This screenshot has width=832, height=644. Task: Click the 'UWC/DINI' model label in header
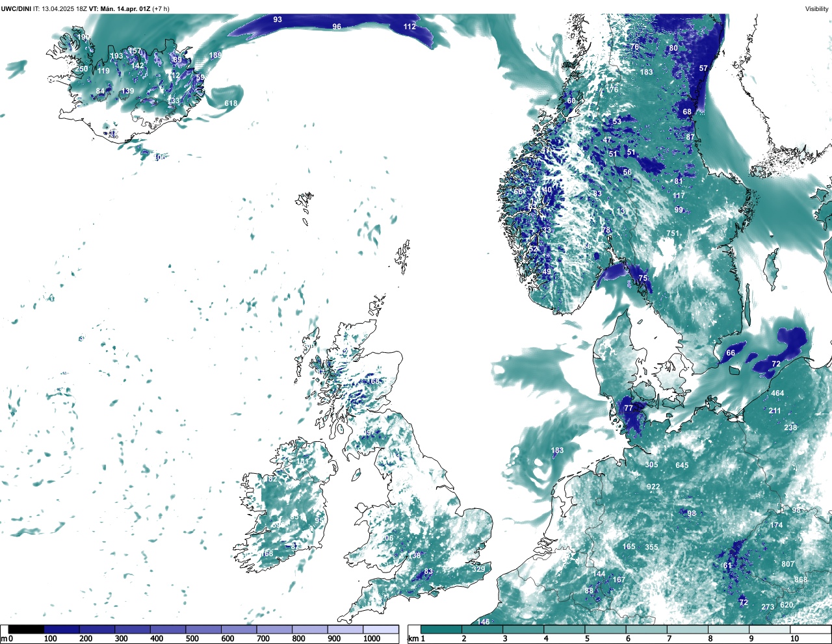(16, 8)
